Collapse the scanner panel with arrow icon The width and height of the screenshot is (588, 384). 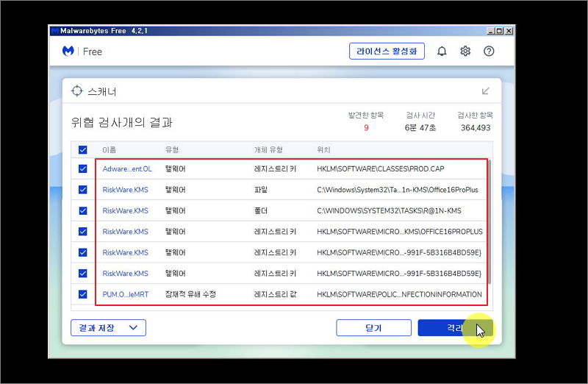(x=485, y=91)
